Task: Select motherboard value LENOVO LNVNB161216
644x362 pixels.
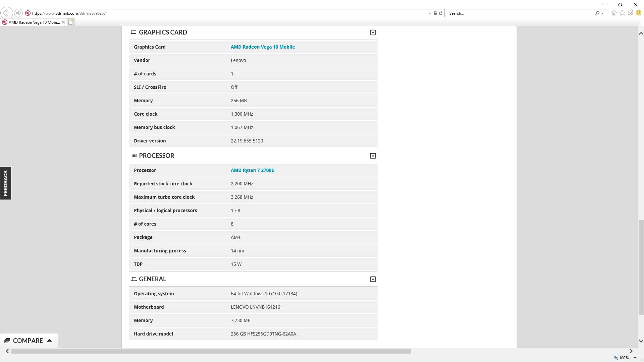Action: pyautogui.click(x=255, y=307)
